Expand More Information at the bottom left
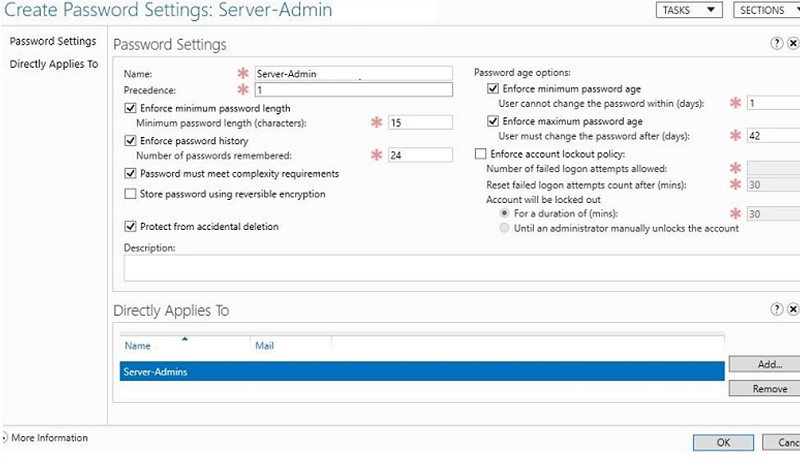800x463 pixels. (x=6, y=438)
